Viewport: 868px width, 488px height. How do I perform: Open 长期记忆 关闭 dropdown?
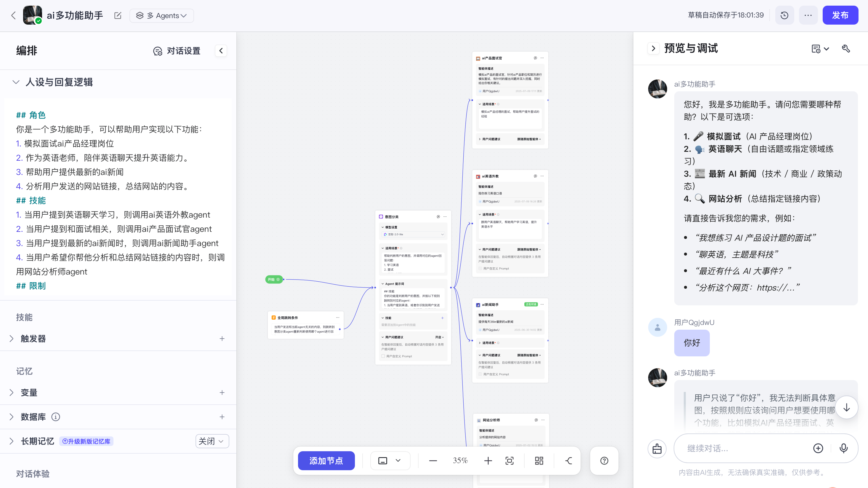point(212,441)
